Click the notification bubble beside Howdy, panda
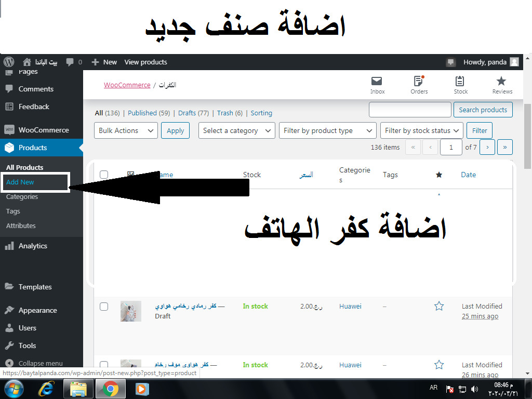This screenshot has height=399, width=532. click(450, 62)
